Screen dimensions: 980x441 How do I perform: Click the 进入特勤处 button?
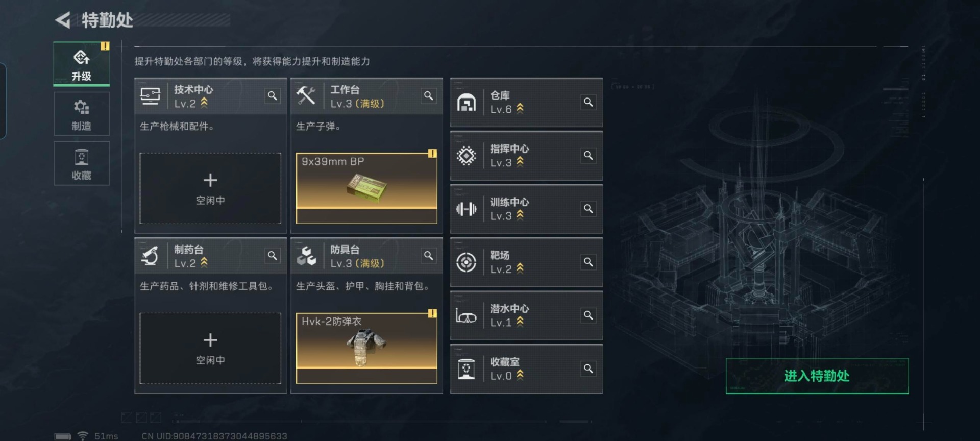coord(817,376)
